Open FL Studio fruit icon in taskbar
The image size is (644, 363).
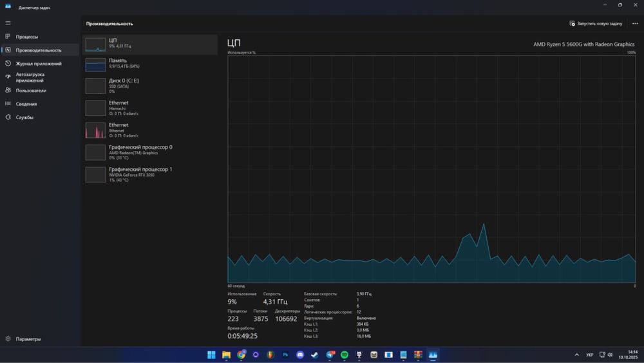pos(270,355)
